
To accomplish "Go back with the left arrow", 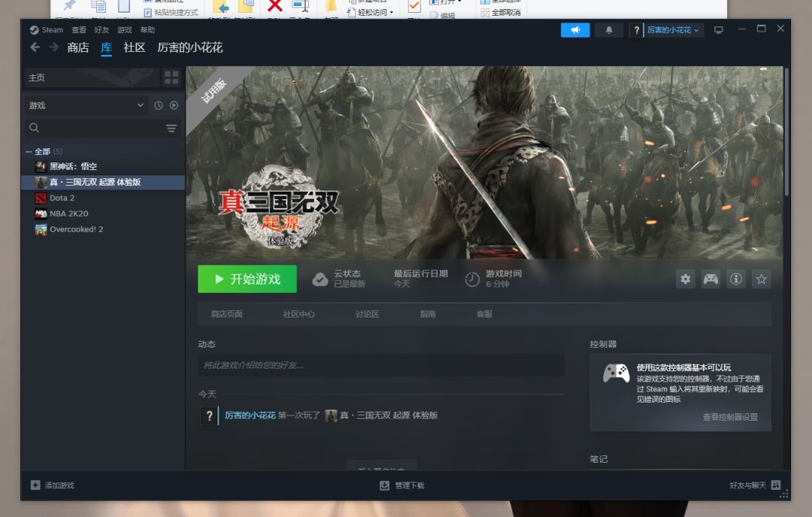I will tap(35, 47).
